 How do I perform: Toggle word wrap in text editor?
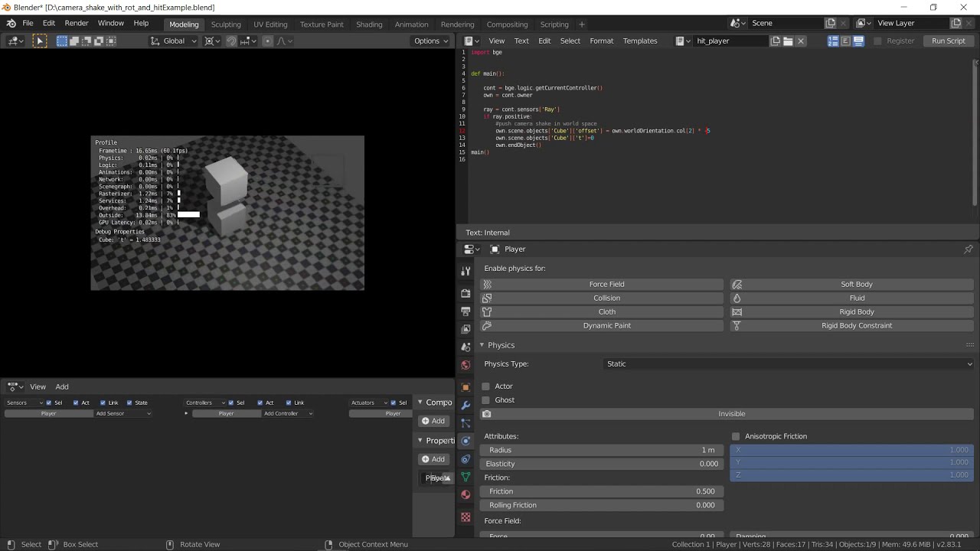[846, 41]
